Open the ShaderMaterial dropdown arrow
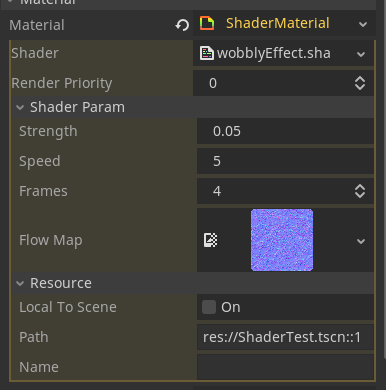The width and height of the screenshot is (386, 390). [x=363, y=24]
